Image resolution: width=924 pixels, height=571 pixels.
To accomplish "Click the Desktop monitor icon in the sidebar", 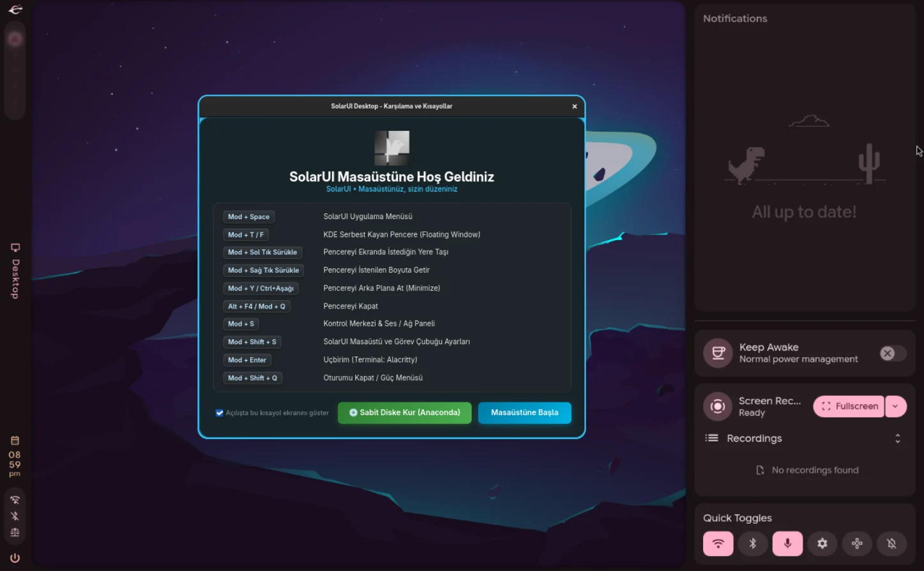I will (15, 248).
